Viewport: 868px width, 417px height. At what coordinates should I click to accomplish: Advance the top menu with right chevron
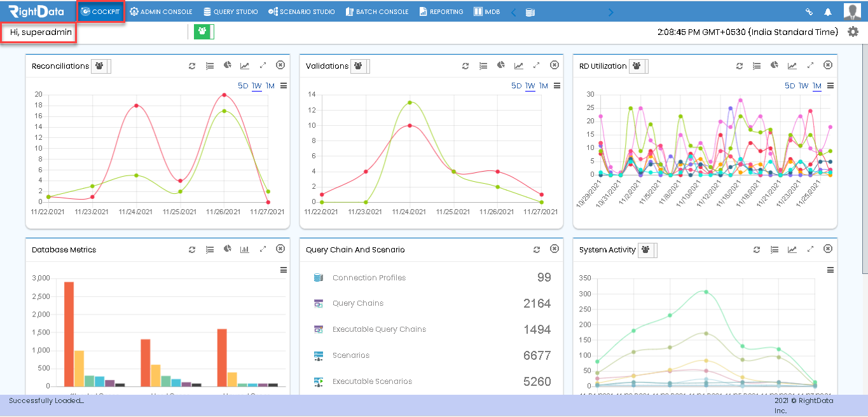[x=611, y=12]
